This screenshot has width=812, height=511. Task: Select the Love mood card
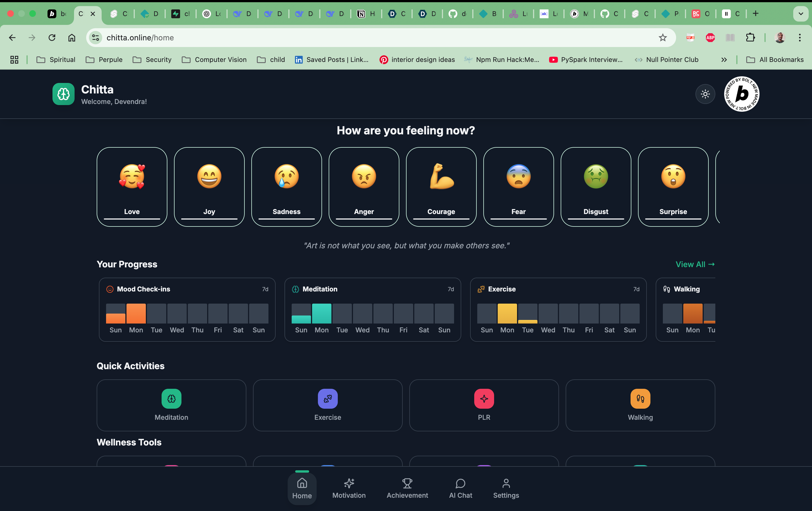[x=132, y=187]
